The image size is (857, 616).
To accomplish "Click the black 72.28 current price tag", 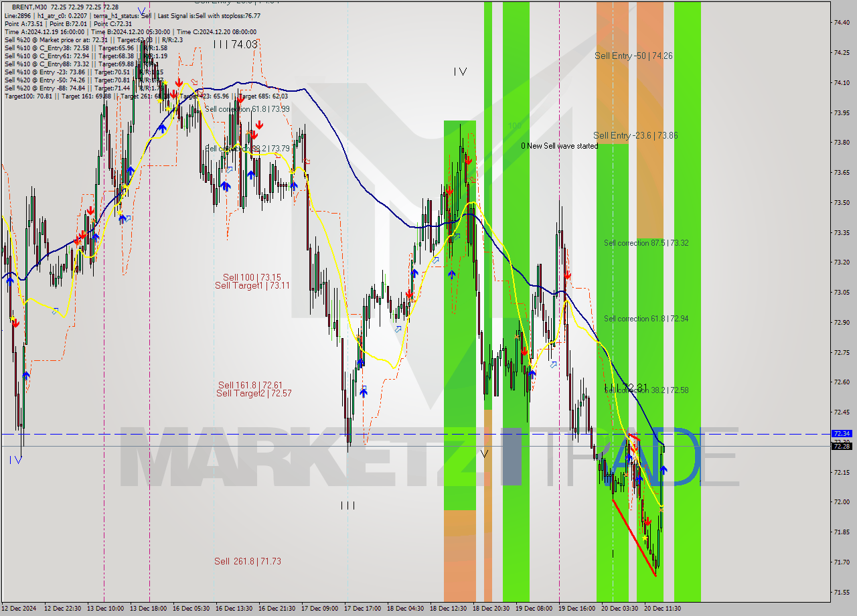I will [x=841, y=446].
